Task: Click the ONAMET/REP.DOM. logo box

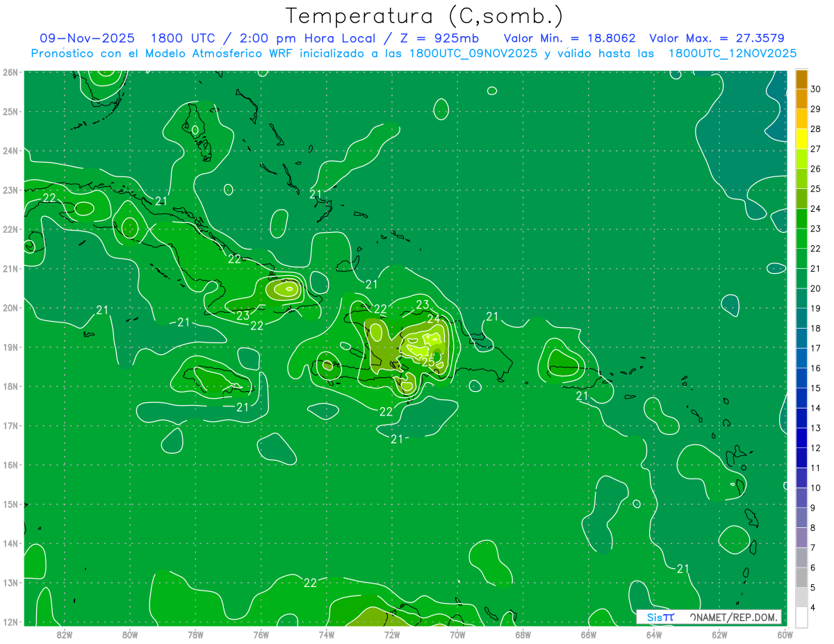Action: (x=708, y=617)
